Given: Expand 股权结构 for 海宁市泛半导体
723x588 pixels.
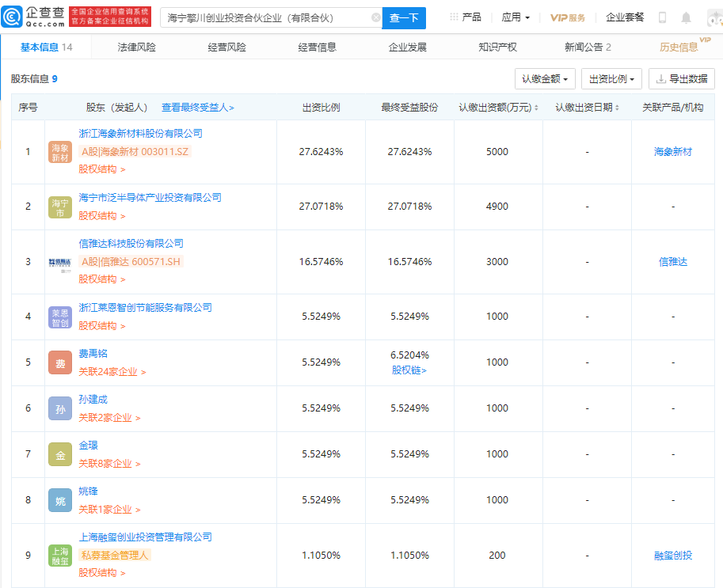Looking at the screenshot, I should click(x=102, y=216).
